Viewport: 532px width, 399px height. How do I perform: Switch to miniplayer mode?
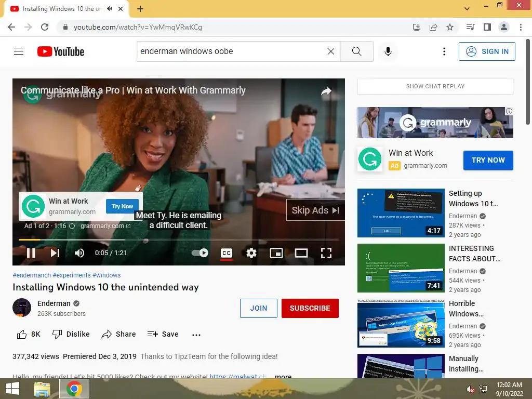click(x=276, y=253)
